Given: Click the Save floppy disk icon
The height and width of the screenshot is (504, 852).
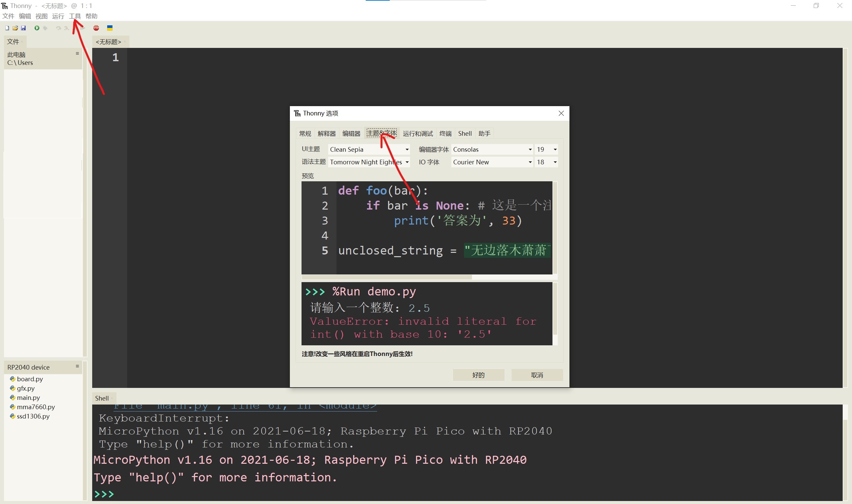Looking at the screenshot, I should tap(23, 28).
